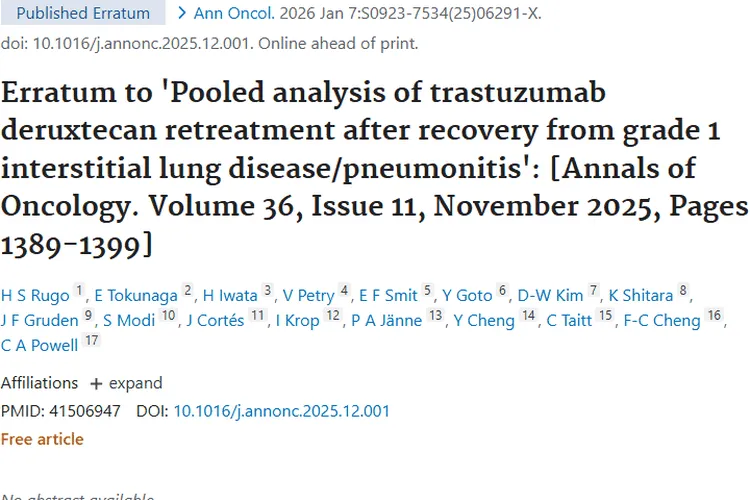Click the Published Erratum badge
The image size is (750, 500).
tap(83, 14)
